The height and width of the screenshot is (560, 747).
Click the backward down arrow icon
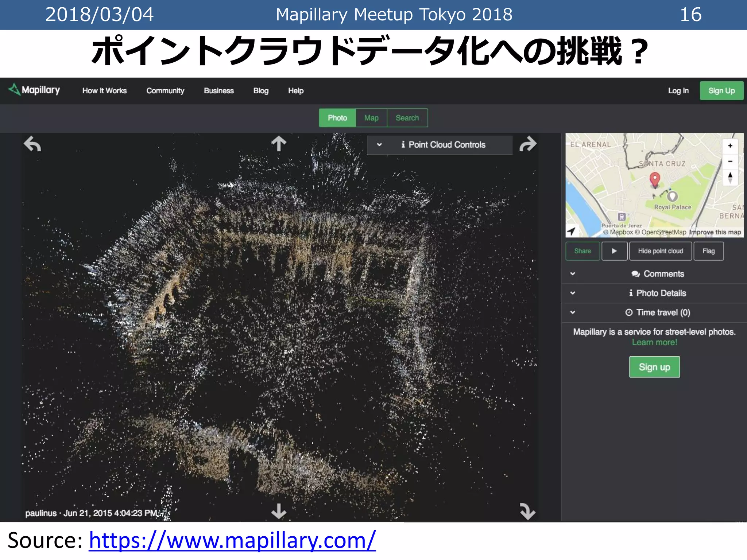click(279, 511)
